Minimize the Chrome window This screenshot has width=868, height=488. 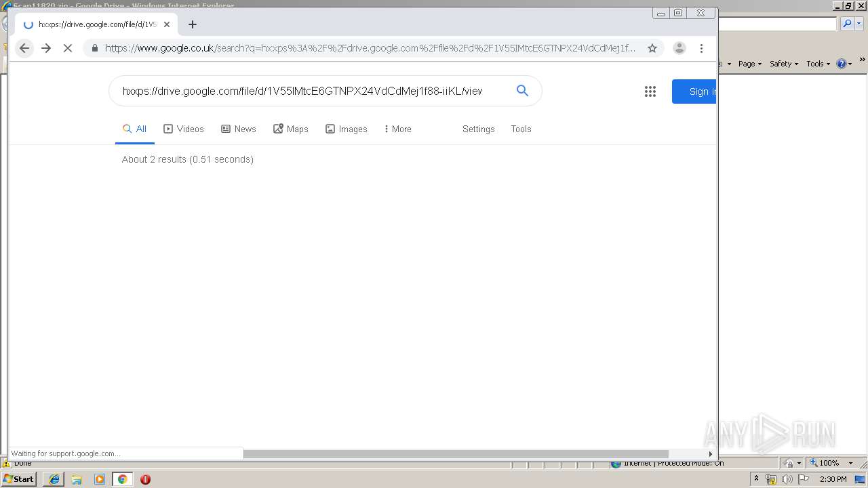click(x=661, y=13)
